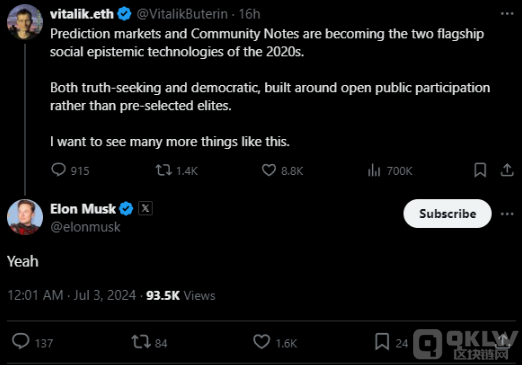Reply to Vitalik's tweet via comment icon
The height and width of the screenshot is (365, 522).
point(58,170)
